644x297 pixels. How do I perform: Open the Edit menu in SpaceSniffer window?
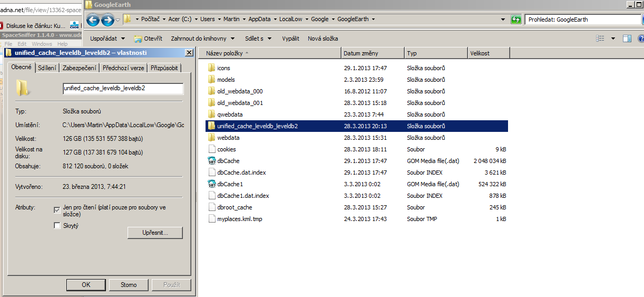tap(22, 44)
